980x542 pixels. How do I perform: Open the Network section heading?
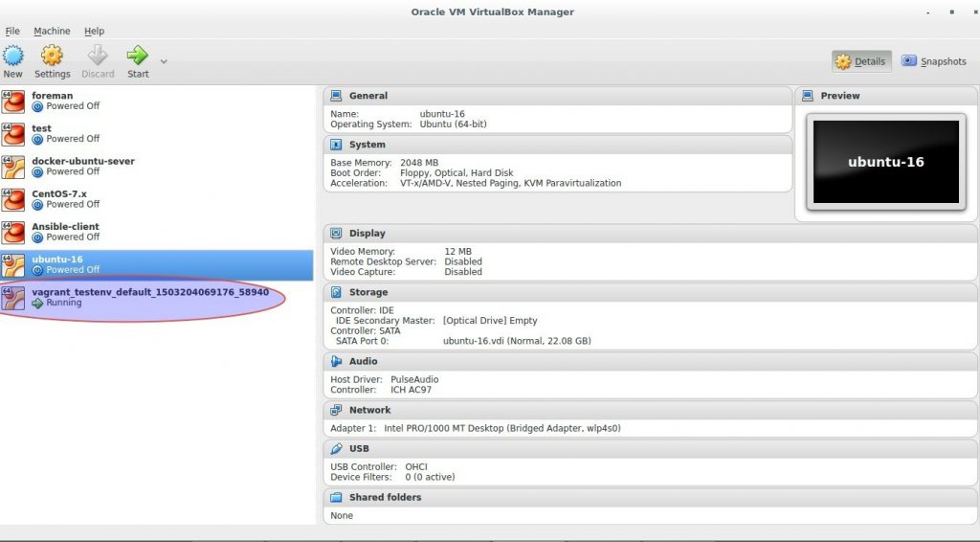(369, 410)
